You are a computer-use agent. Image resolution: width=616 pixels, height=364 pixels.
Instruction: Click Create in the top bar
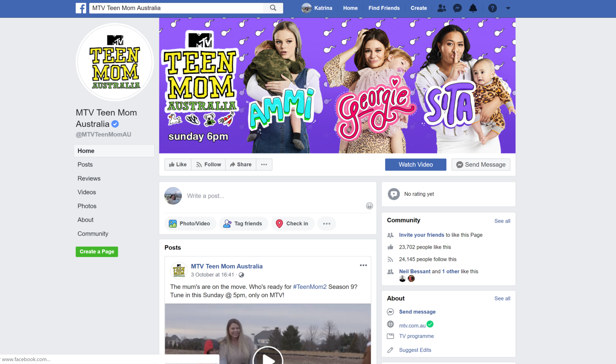419,8
